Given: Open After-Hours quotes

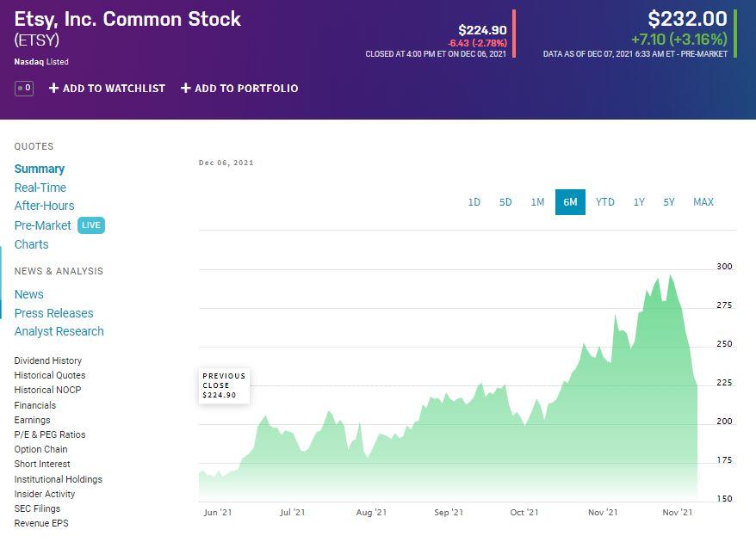Looking at the screenshot, I should pyautogui.click(x=45, y=206).
